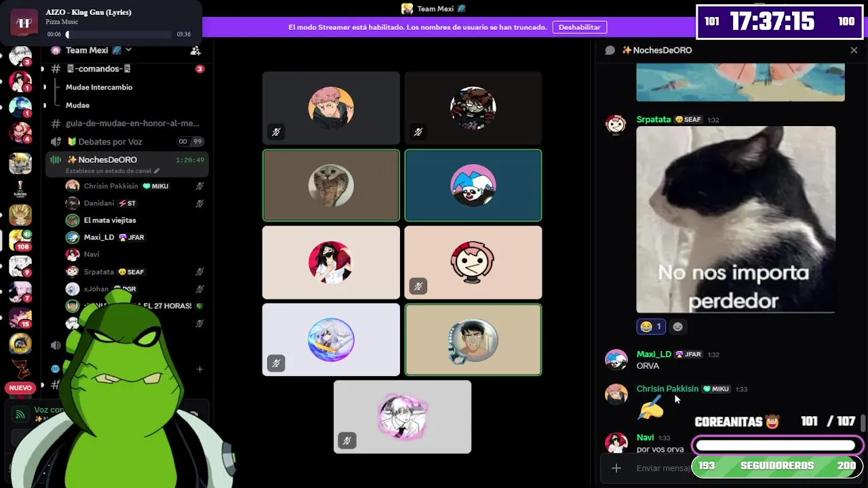The height and width of the screenshot is (488, 868).
Task: Click the voice connection signal icon
Action: coord(20,414)
